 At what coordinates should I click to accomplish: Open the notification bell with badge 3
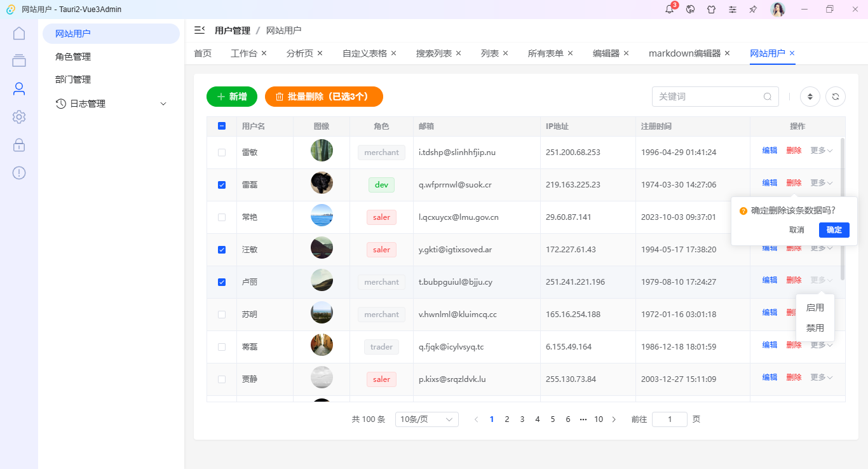668,9
